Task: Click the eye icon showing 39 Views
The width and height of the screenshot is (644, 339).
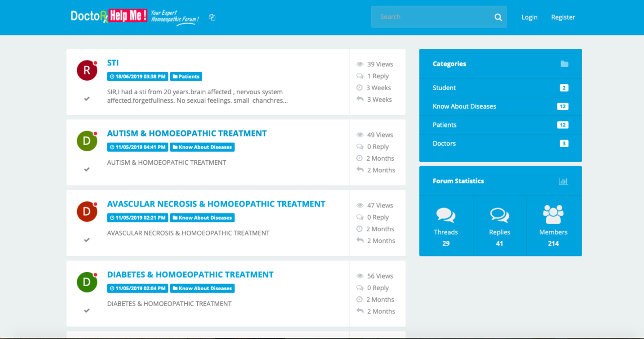Action: [360, 64]
